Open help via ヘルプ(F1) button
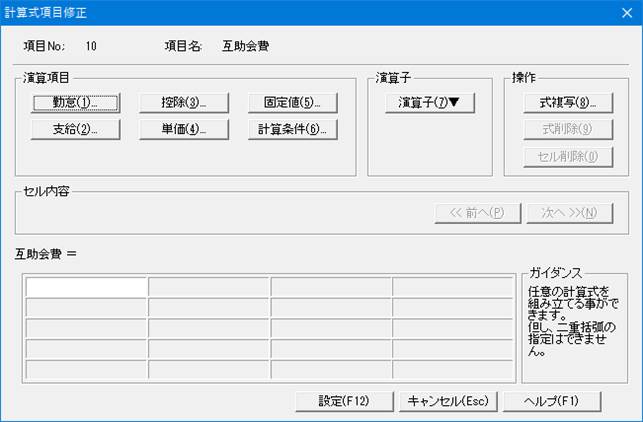This screenshot has width=643, height=422. [x=552, y=401]
